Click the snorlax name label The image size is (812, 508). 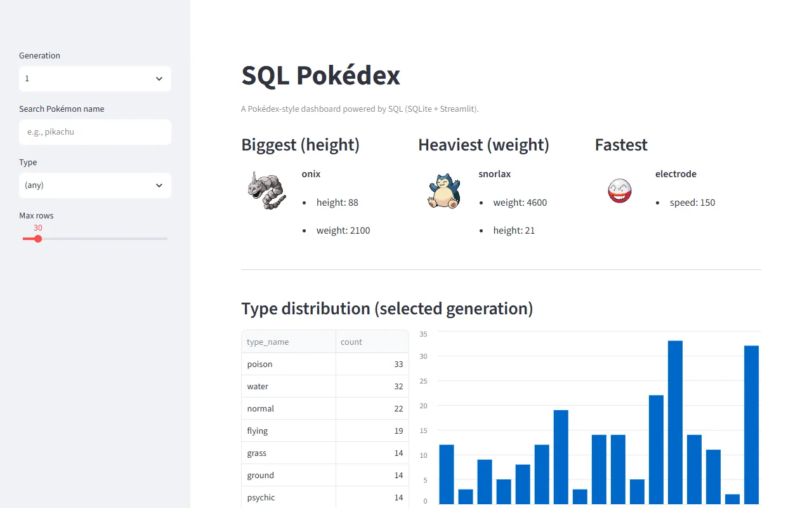[x=494, y=174]
